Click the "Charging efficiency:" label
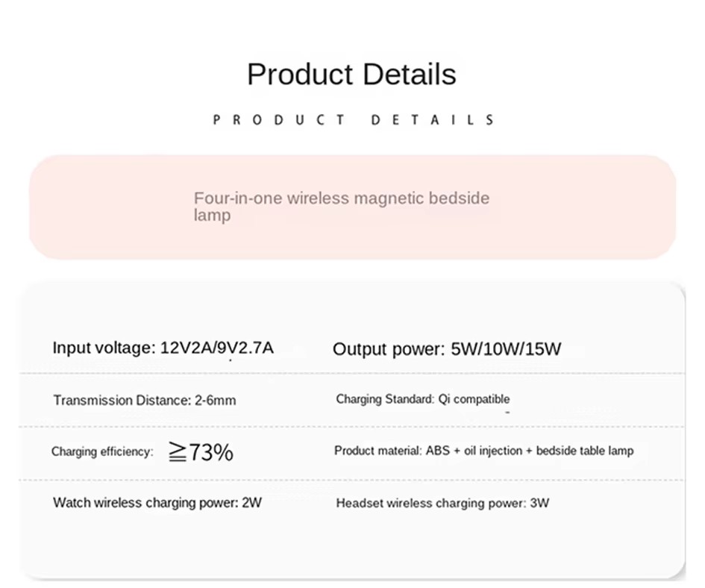The width and height of the screenshot is (705, 588). click(x=102, y=451)
